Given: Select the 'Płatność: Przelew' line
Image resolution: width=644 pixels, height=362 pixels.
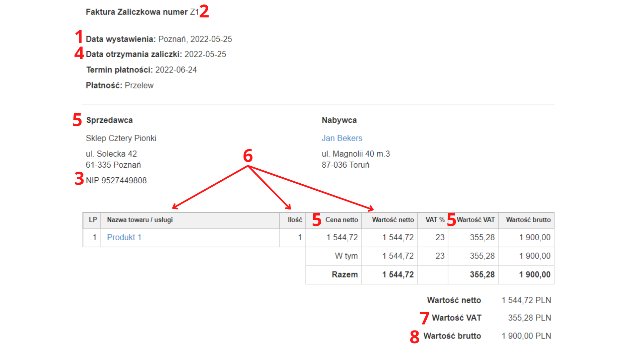Looking at the screenshot, I should (120, 85).
